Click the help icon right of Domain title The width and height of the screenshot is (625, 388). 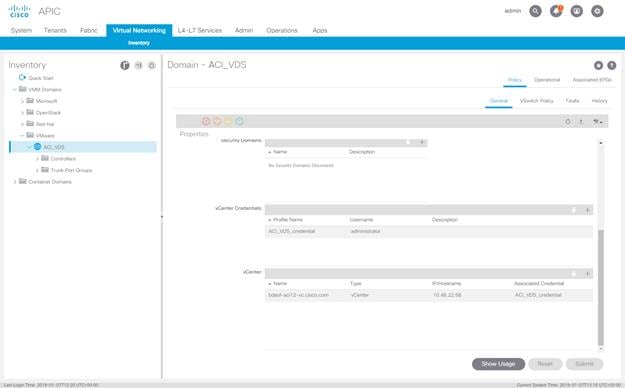tap(611, 65)
